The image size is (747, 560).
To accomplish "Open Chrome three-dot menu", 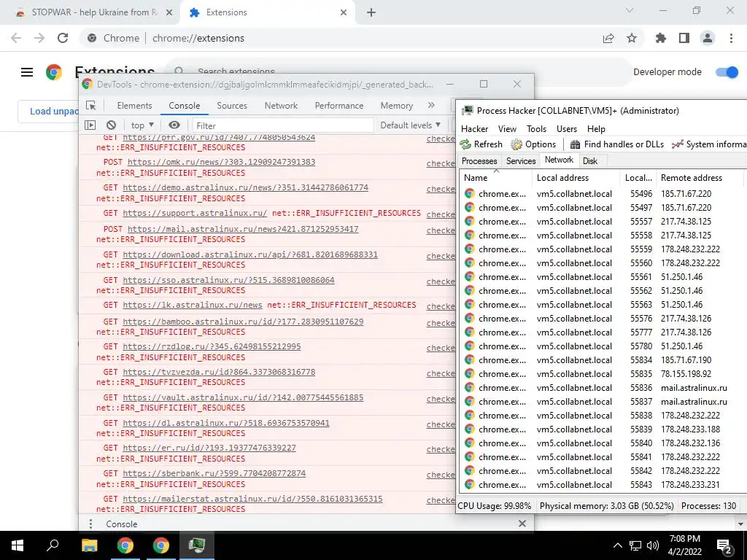I will point(731,38).
